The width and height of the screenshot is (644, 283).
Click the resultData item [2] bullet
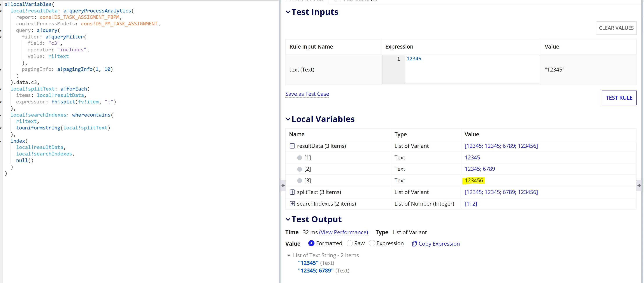point(300,169)
